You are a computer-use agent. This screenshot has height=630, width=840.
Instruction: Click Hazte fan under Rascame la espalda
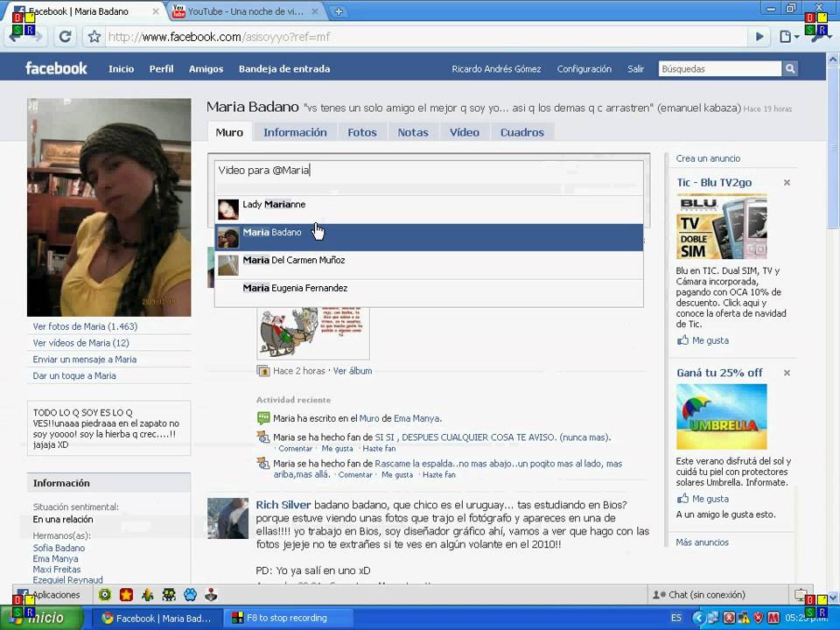tap(438, 474)
